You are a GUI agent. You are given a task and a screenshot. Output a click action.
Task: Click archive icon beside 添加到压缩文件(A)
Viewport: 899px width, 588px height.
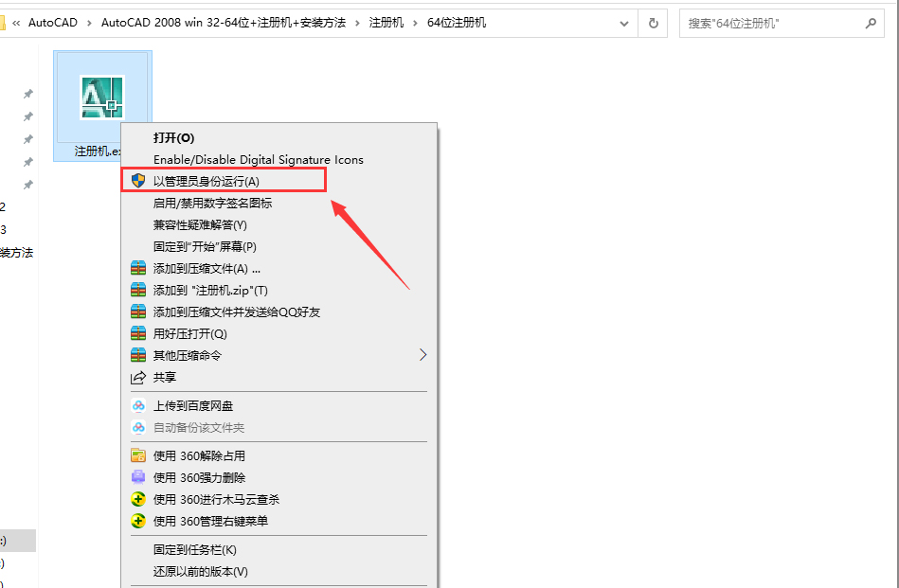click(x=138, y=268)
